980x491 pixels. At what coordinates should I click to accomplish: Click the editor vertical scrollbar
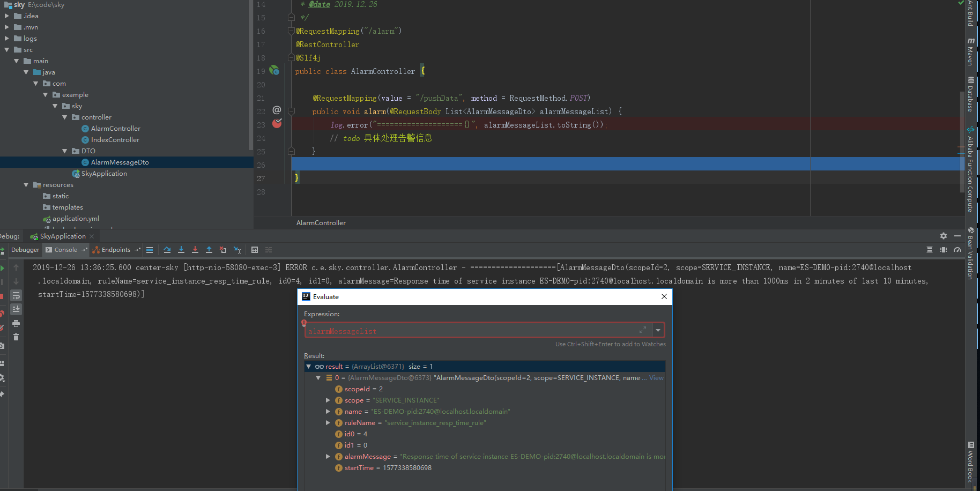pos(962,142)
